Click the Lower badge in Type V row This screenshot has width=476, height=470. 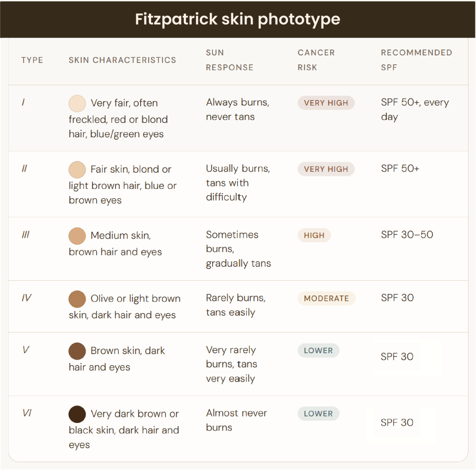point(318,350)
